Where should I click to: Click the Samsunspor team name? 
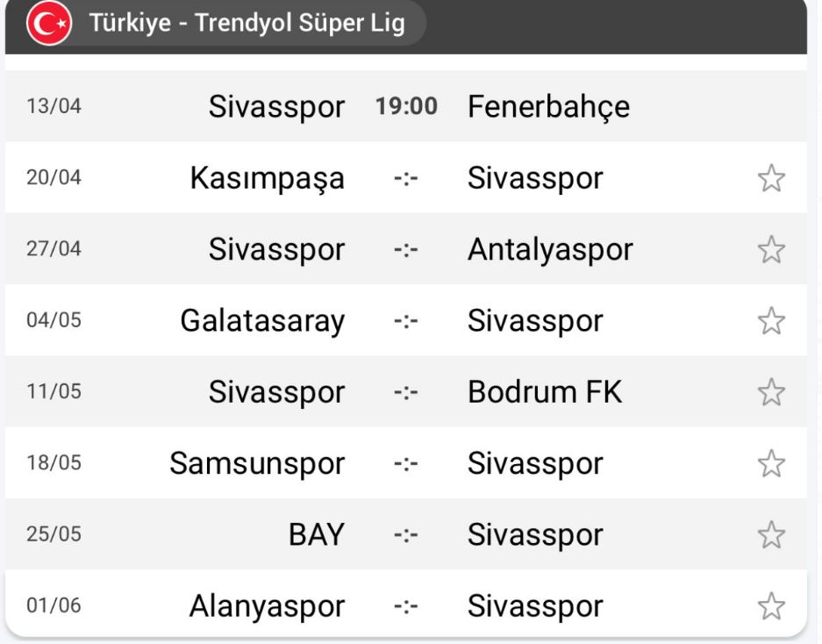(257, 463)
